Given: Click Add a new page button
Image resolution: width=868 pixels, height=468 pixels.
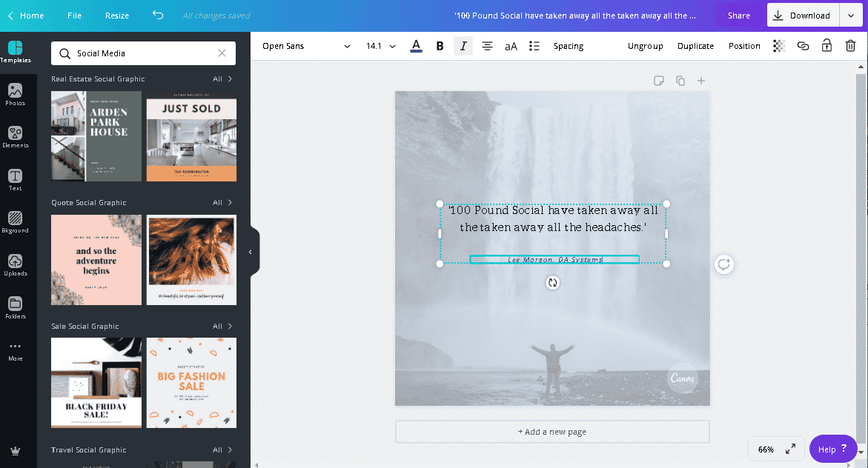Looking at the screenshot, I should click(552, 432).
